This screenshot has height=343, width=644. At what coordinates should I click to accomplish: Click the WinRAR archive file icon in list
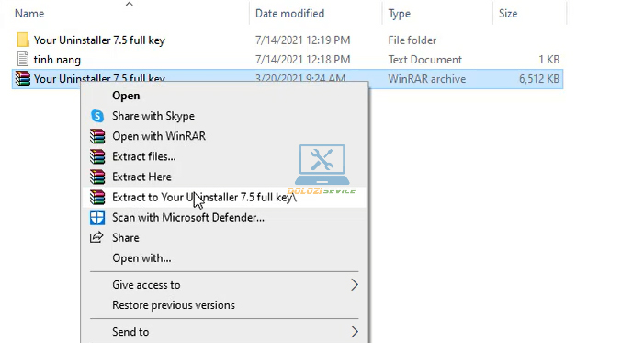coord(23,78)
